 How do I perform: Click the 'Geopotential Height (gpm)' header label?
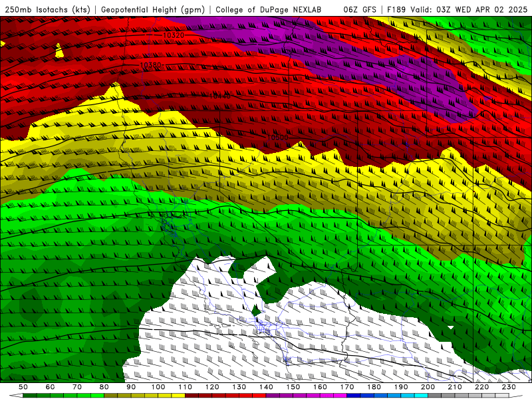coord(153,10)
